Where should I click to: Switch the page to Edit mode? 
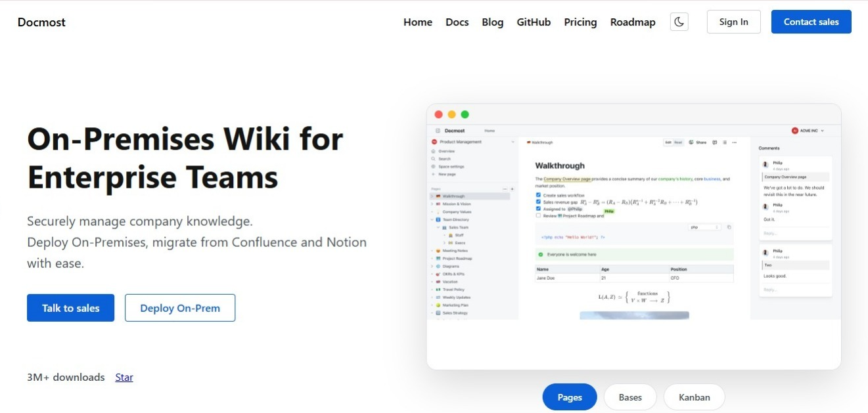(x=668, y=142)
